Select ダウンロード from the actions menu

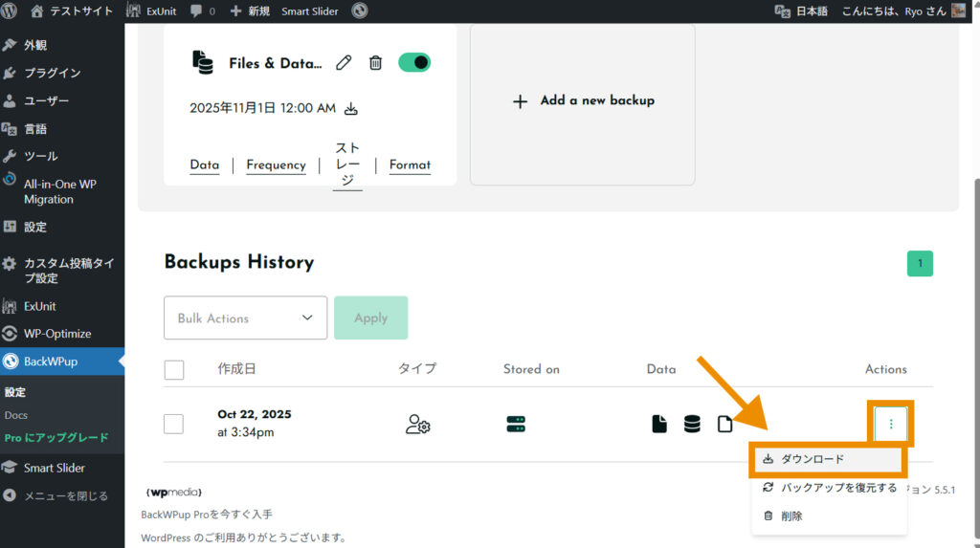(828, 460)
